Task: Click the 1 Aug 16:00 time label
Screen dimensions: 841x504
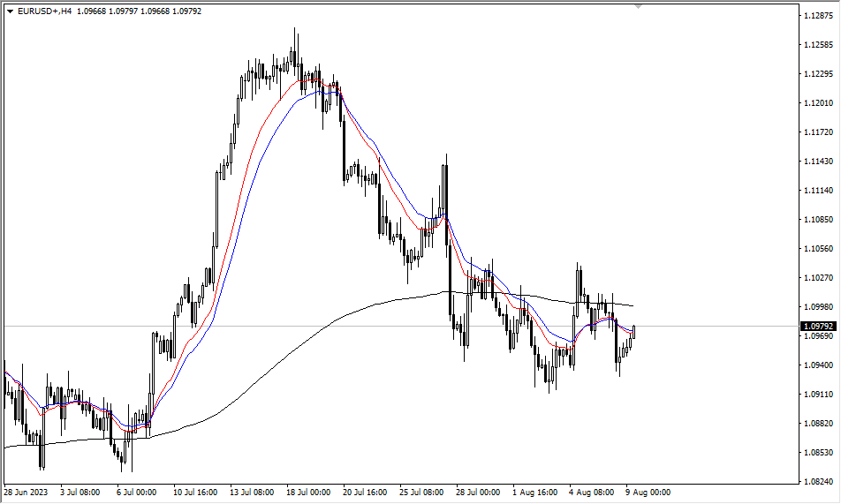Action: click(x=537, y=492)
